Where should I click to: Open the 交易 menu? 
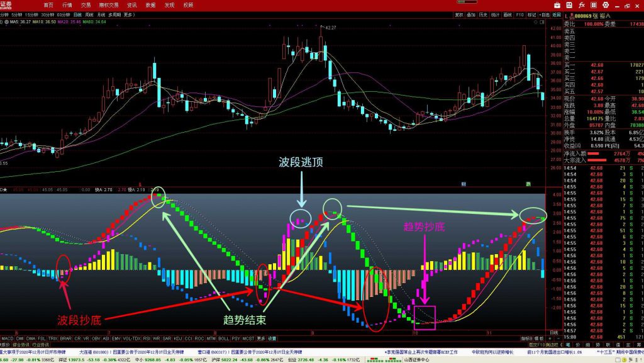(x=87, y=4)
